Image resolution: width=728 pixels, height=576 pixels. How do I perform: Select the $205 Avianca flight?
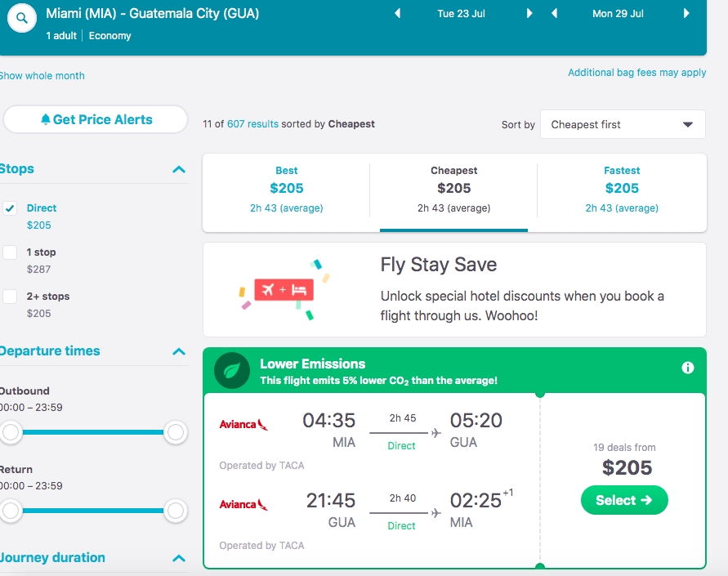624,500
